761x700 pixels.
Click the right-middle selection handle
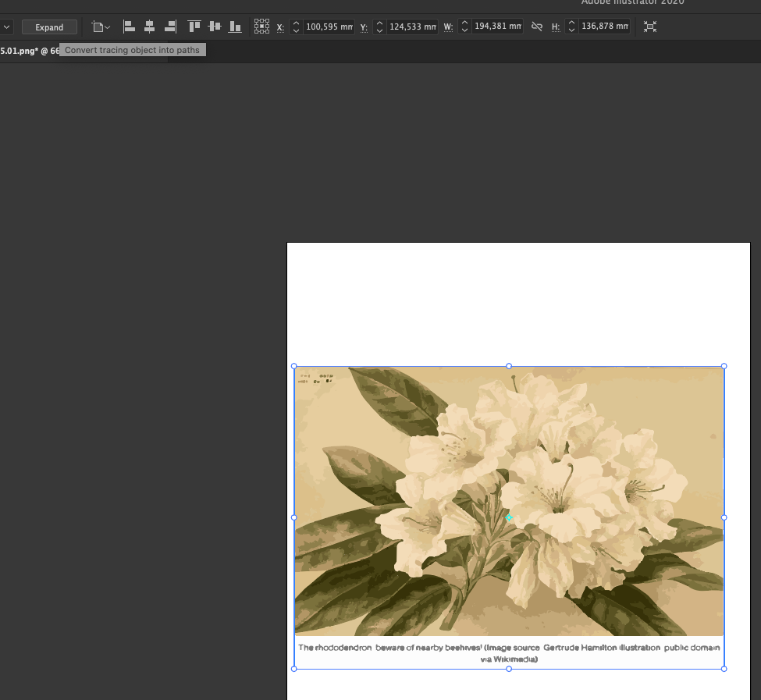tap(724, 517)
